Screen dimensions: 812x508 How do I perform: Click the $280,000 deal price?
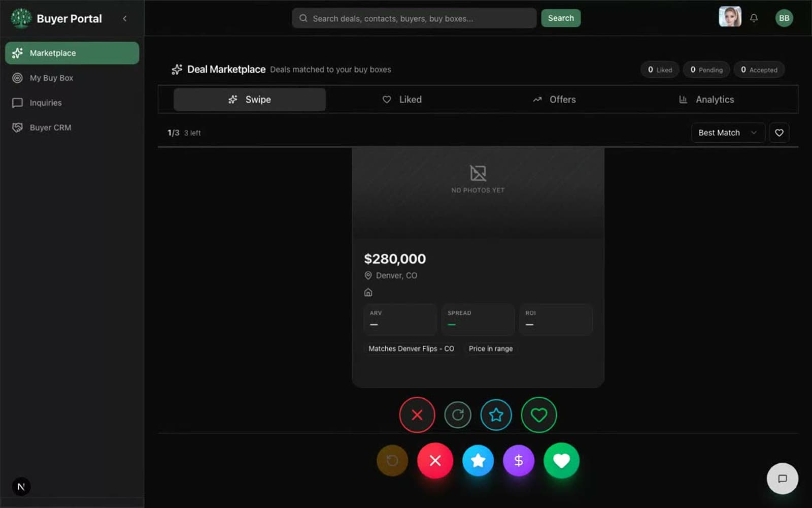click(x=395, y=259)
